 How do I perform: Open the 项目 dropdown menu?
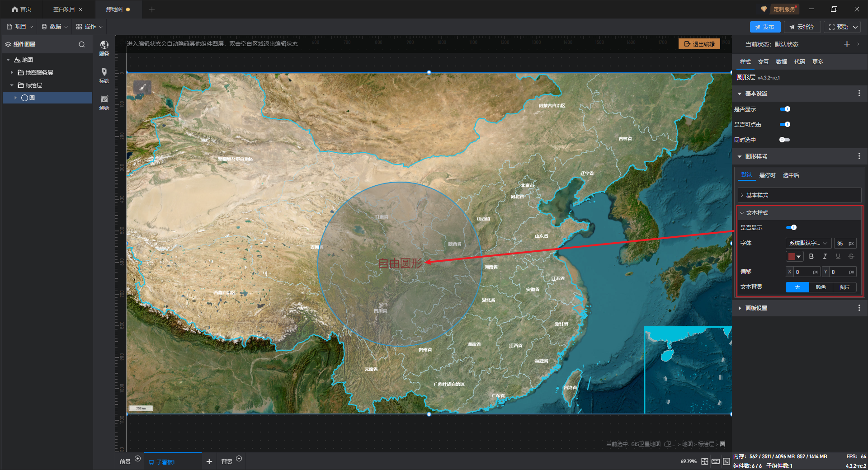pyautogui.click(x=20, y=27)
